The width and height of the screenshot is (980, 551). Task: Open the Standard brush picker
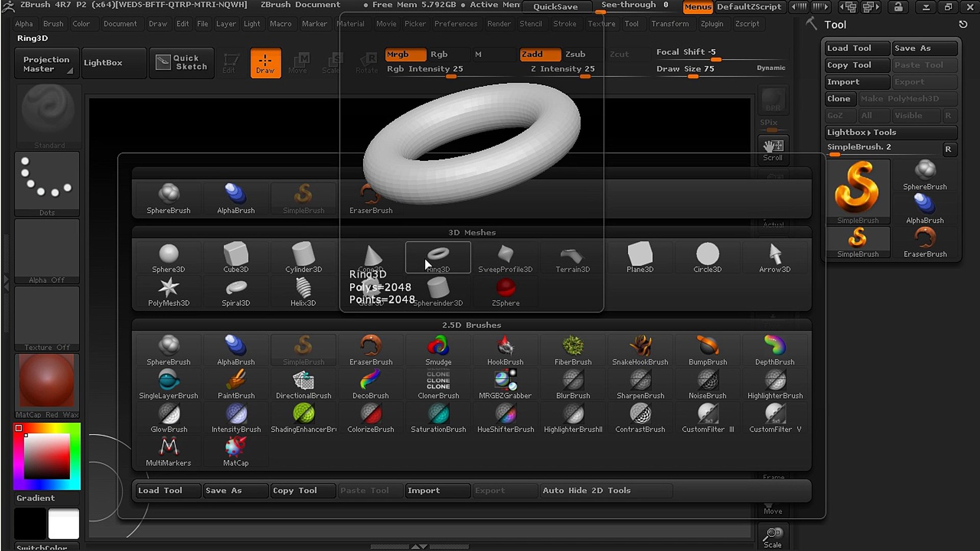pyautogui.click(x=49, y=117)
